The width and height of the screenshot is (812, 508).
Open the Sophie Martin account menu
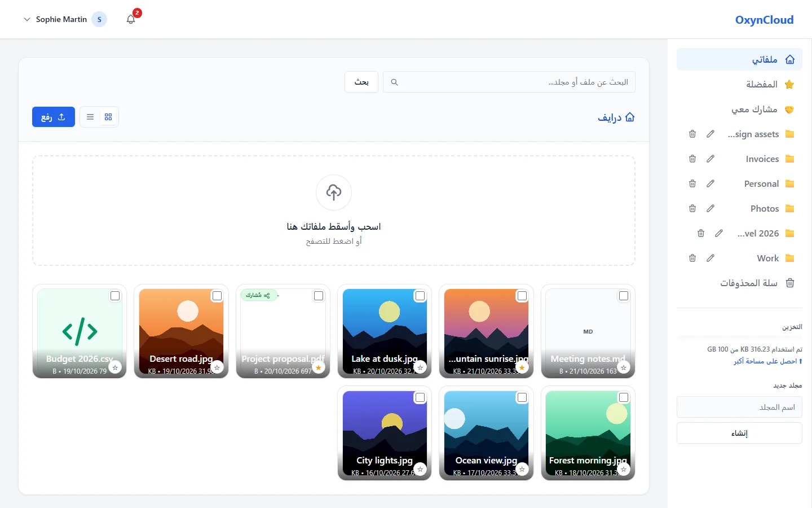(x=64, y=19)
